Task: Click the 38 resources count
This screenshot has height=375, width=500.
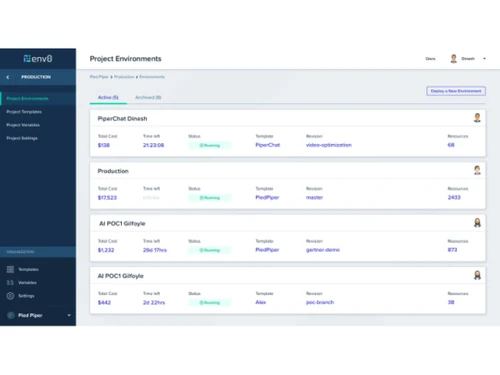Action: [451, 302]
